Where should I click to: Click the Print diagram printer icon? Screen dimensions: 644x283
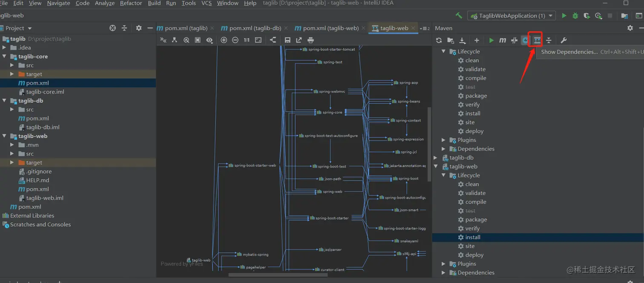(310, 40)
